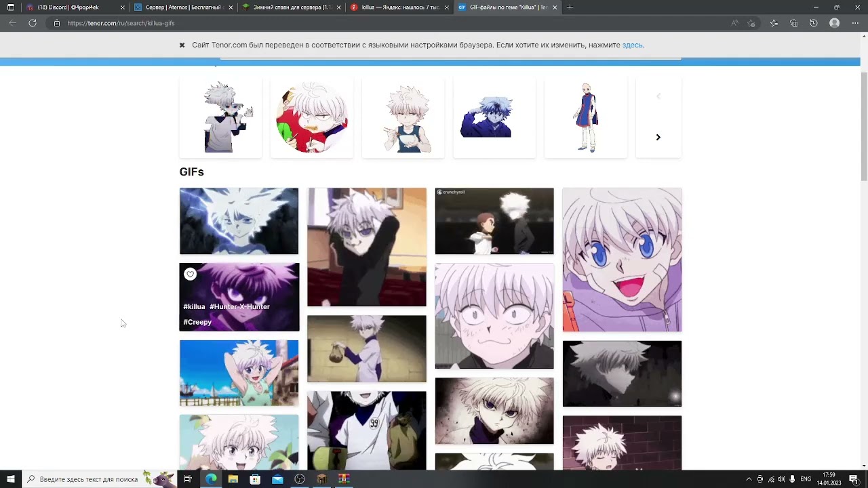Open standing figure in blue dress thumbnail
Viewport: 868px width, 488px height.
(586, 117)
